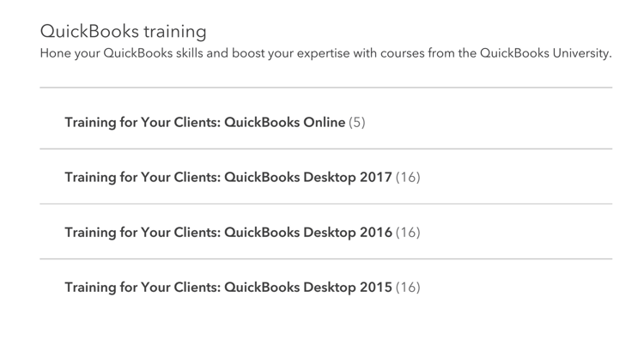This screenshot has width=644, height=346.
Task: Click "Training for Your Clients" in 2016 row
Action: (x=142, y=233)
